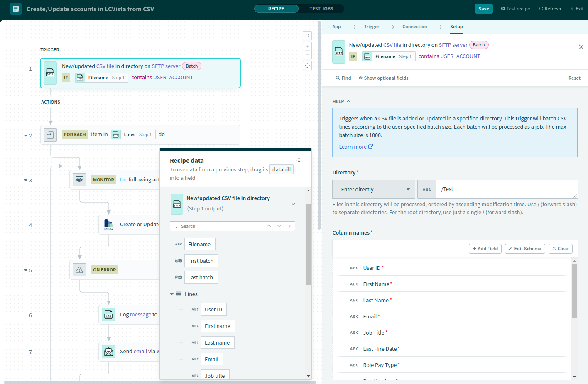The image size is (588, 384).
Task: Go to the Connection setup tab
Action: click(x=414, y=27)
